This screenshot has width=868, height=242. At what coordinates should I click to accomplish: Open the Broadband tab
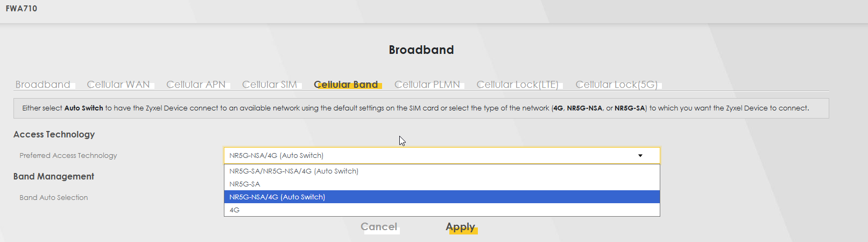pyautogui.click(x=43, y=85)
